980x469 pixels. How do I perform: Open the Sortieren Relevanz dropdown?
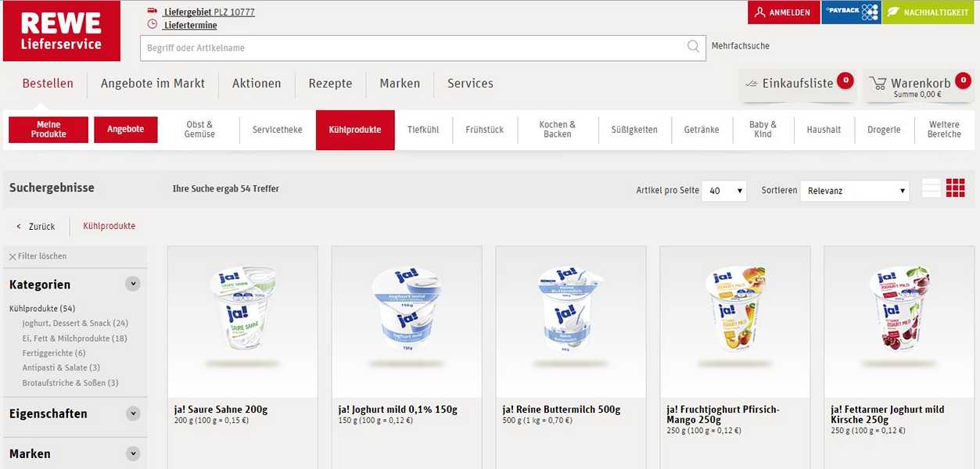coord(855,191)
